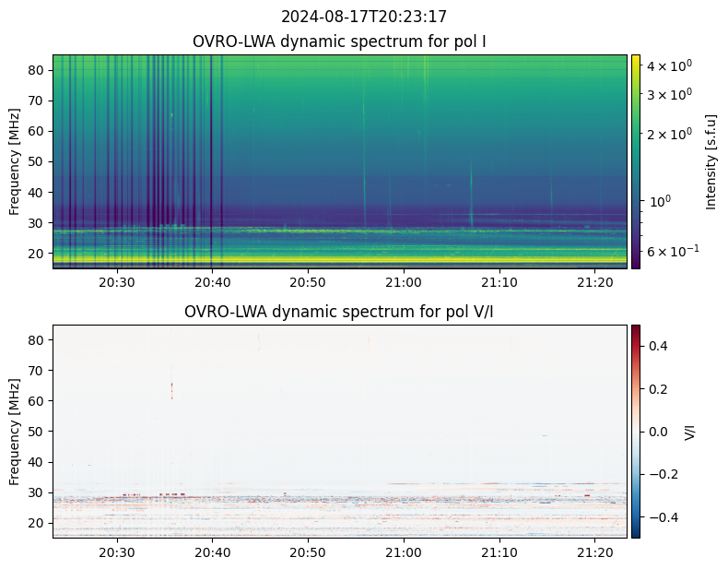Screen dimensions: 728x569
Task: Click the pol I dynamic spectrum title
Action: point(339,41)
